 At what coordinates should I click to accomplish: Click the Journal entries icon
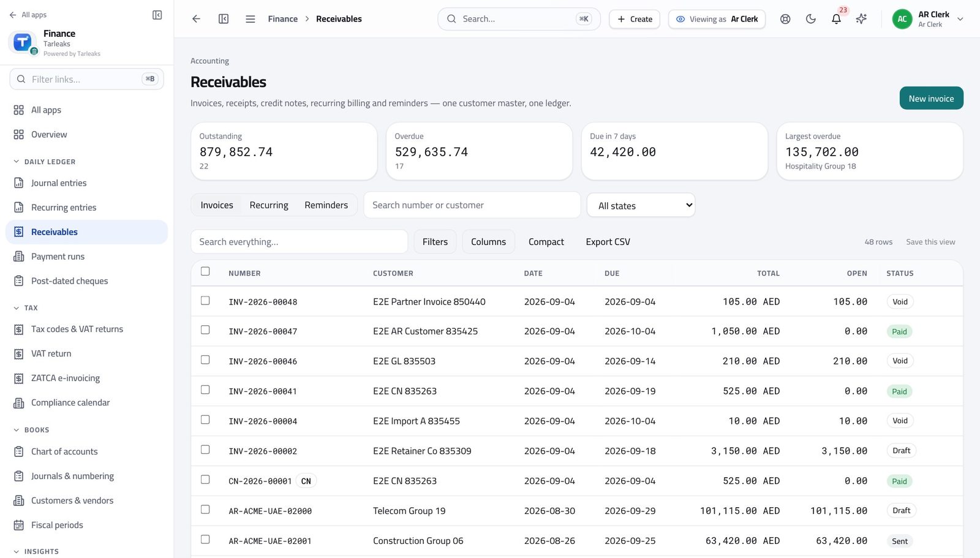pyautogui.click(x=19, y=183)
